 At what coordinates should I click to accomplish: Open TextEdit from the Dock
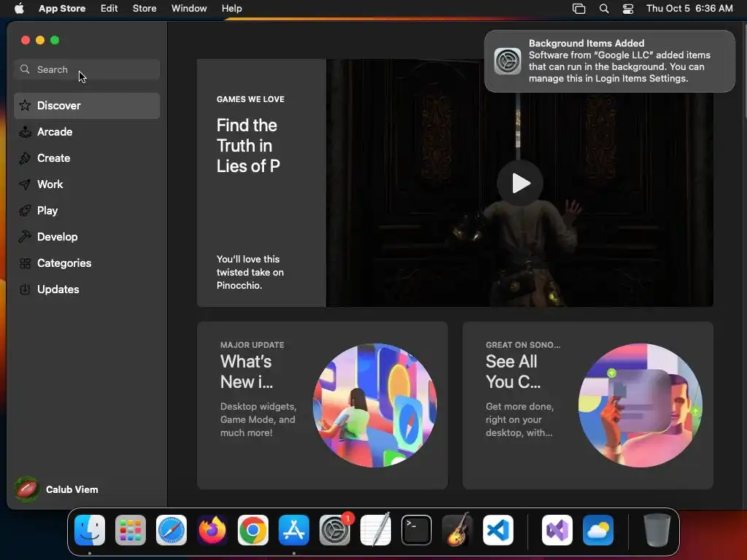point(376,530)
